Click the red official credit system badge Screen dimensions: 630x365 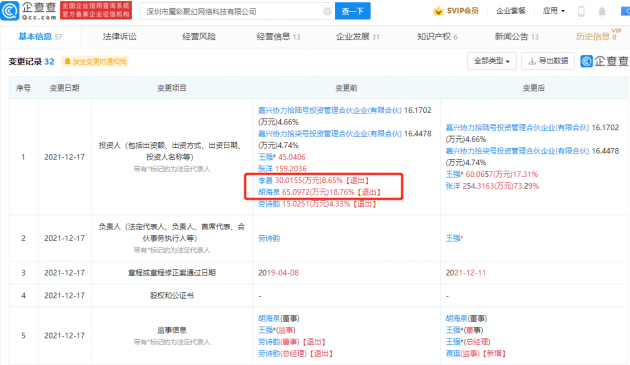[96, 10]
